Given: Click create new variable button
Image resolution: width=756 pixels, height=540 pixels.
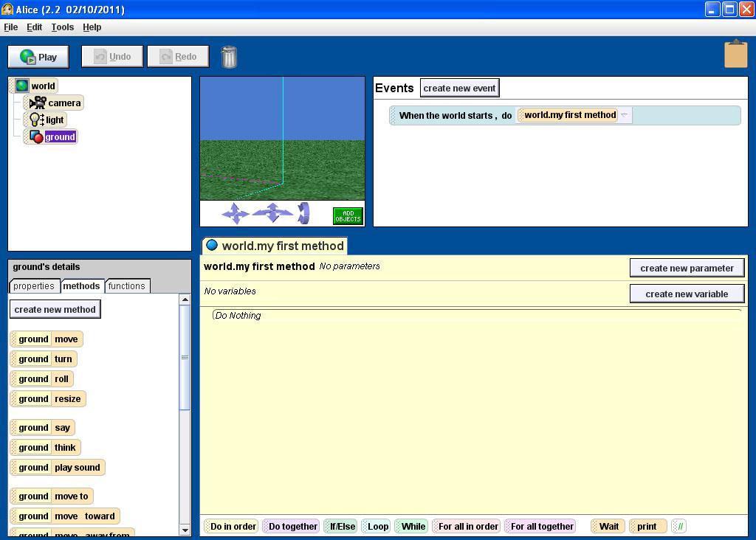Looking at the screenshot, I should click(x=687, y=294).
